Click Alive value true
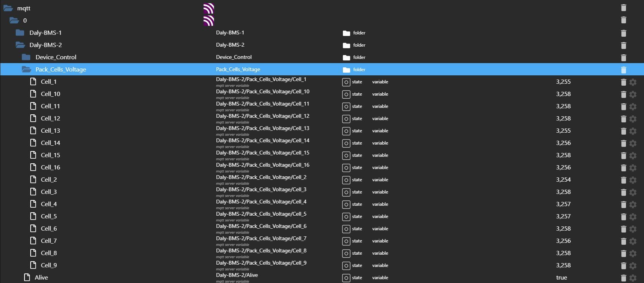644x283 pixels. 562,278
